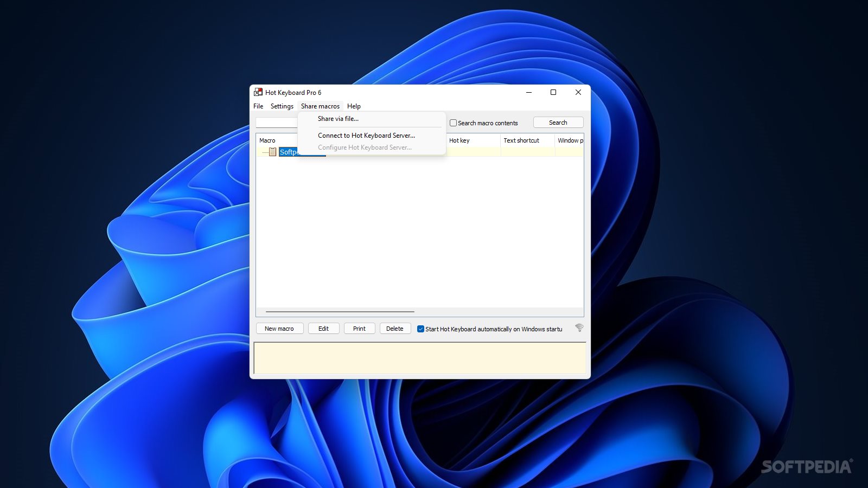Toggle Start Hot Keyboard automatically on Windows startup

[x=420, y=329]
